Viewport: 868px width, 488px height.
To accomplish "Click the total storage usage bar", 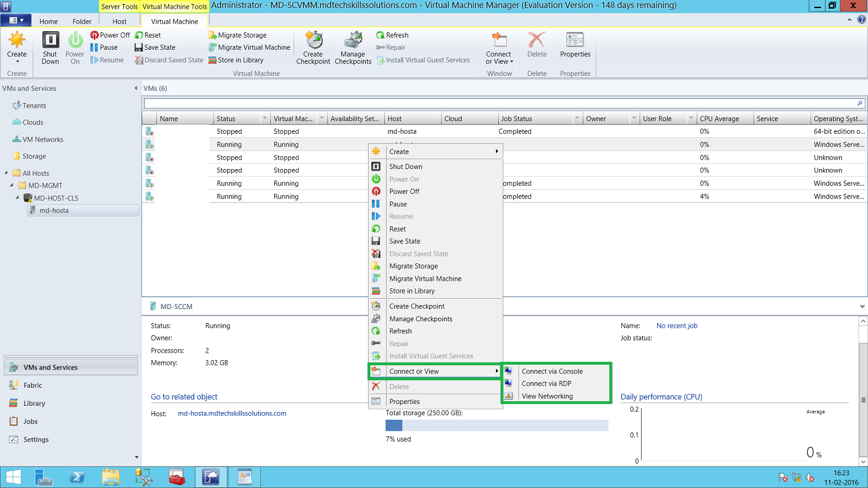I will point(496,425).
